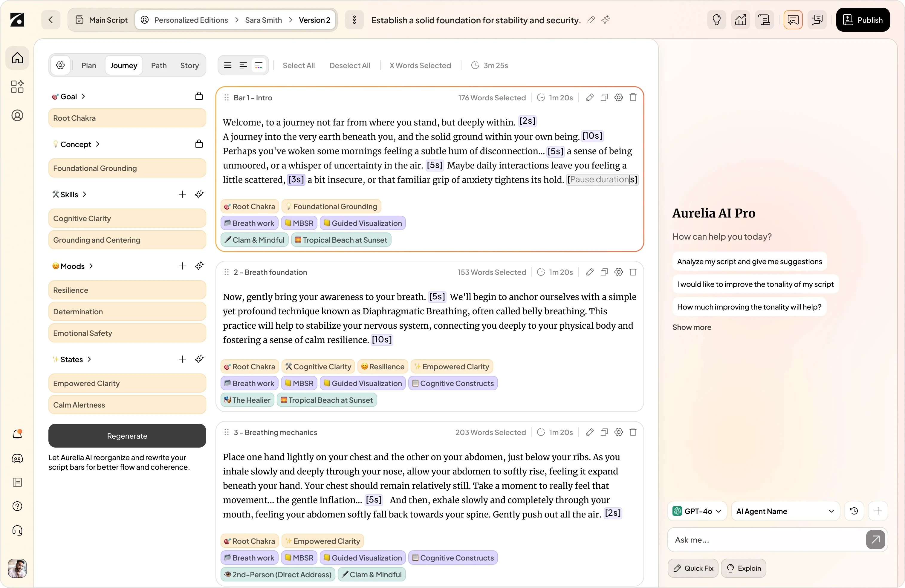Open the notifications bell in sidebar
905x588 pixels.
[x=18, y=434]
